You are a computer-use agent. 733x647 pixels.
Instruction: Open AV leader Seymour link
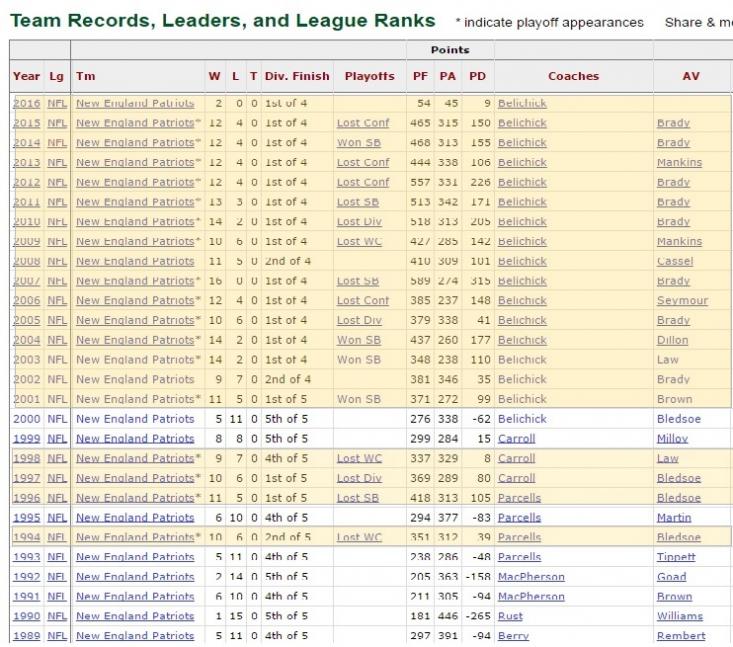[683, 301]
